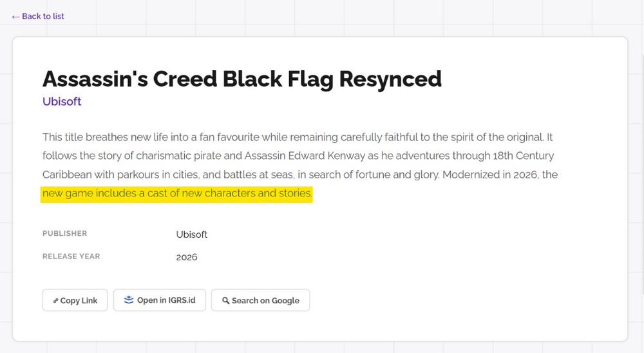
Task: Click the word 'Caribbean' in the description
Action: click(x=69, y=175)
